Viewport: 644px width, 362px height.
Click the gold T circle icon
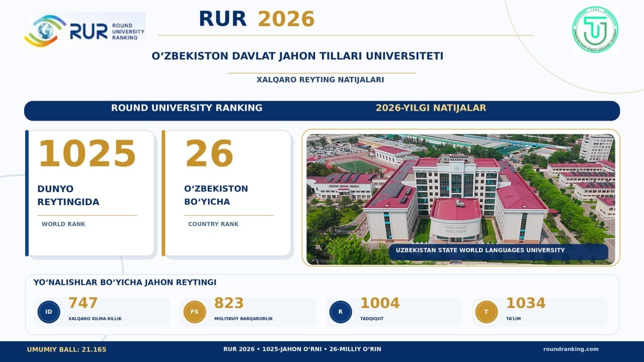[x=487, y=312]
